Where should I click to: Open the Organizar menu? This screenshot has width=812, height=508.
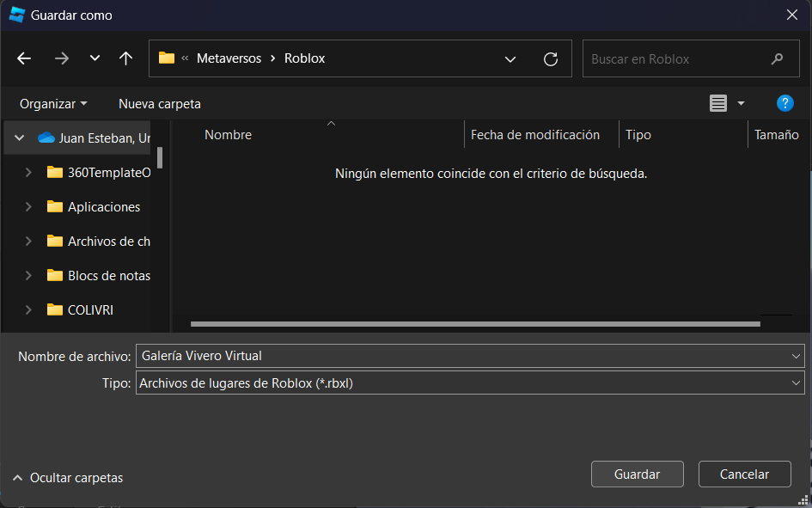click(53, 103)
